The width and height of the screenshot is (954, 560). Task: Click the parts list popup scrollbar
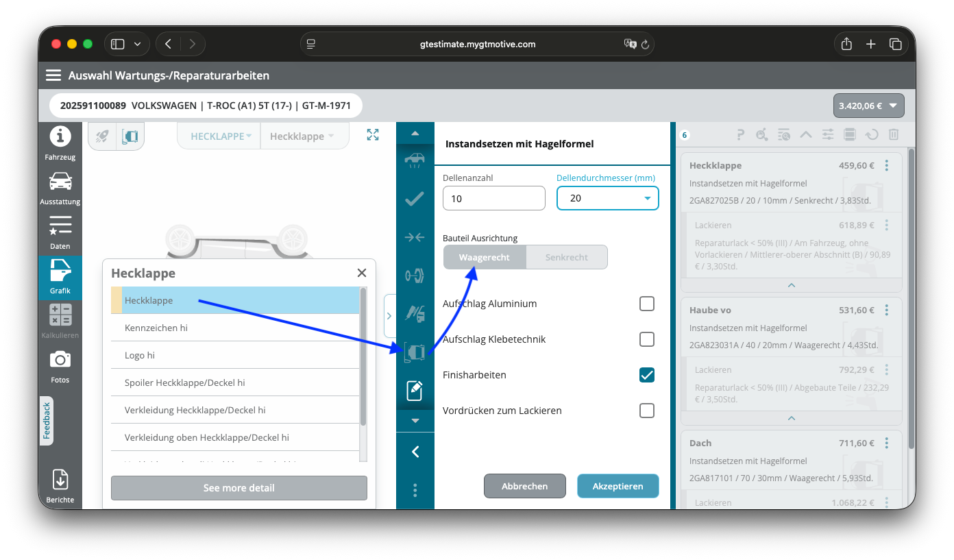coord(363,356)
